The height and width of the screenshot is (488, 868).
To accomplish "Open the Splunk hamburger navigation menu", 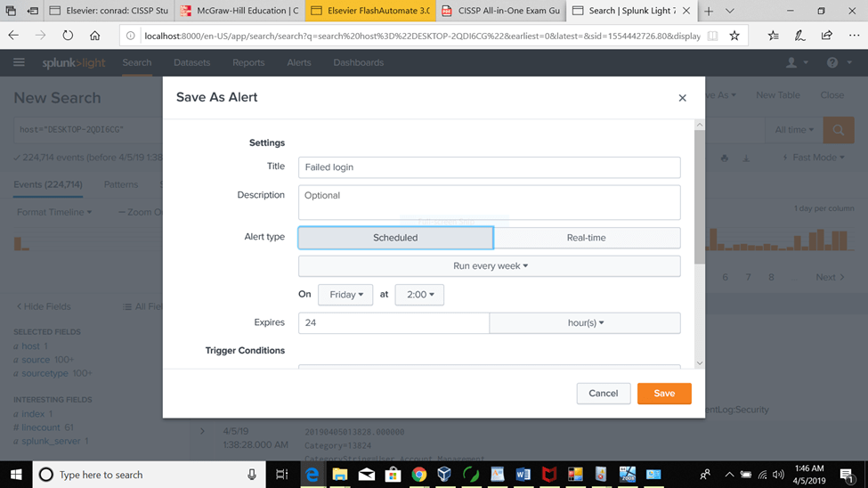I will (x=19, y=62).
